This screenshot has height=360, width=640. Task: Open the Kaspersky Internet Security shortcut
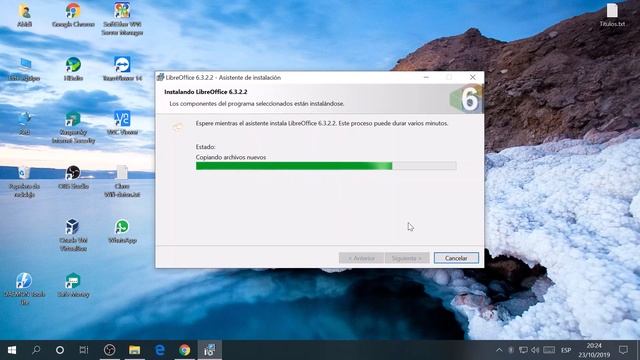pos(73,127)
